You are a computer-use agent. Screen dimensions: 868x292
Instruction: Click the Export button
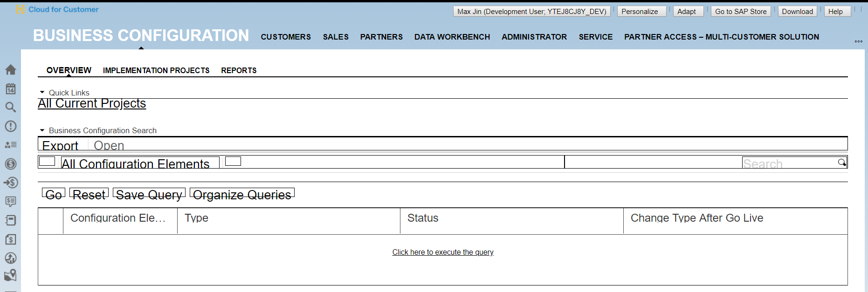(60, 145)
